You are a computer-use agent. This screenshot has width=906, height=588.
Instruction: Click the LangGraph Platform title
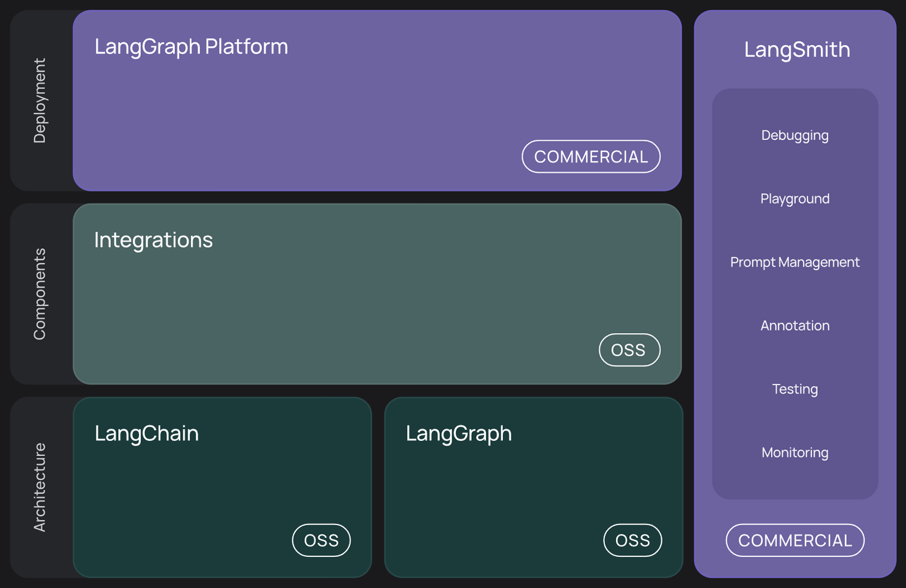point(191,47)
